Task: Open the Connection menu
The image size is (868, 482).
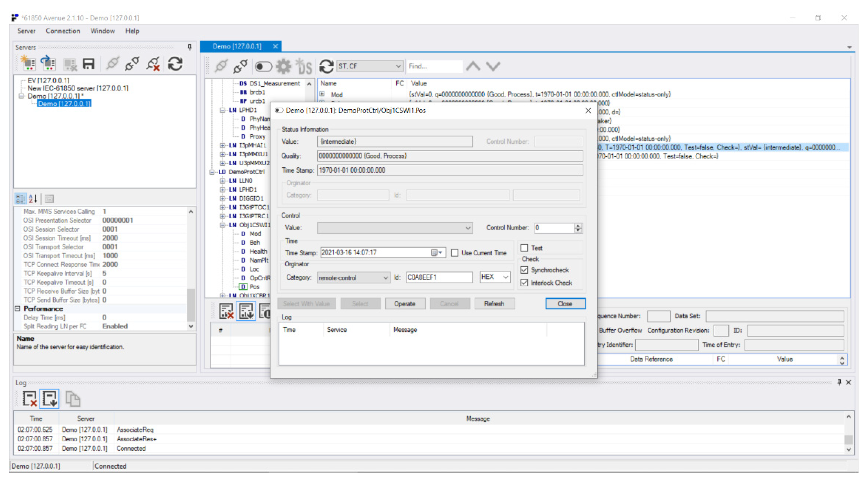Action: tap(63, 31)
